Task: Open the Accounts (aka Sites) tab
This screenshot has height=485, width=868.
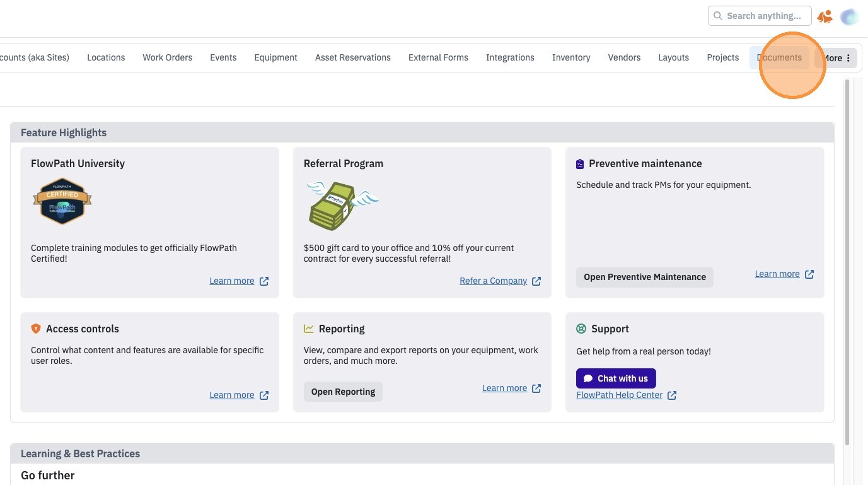Action: [x=35, y=57]
